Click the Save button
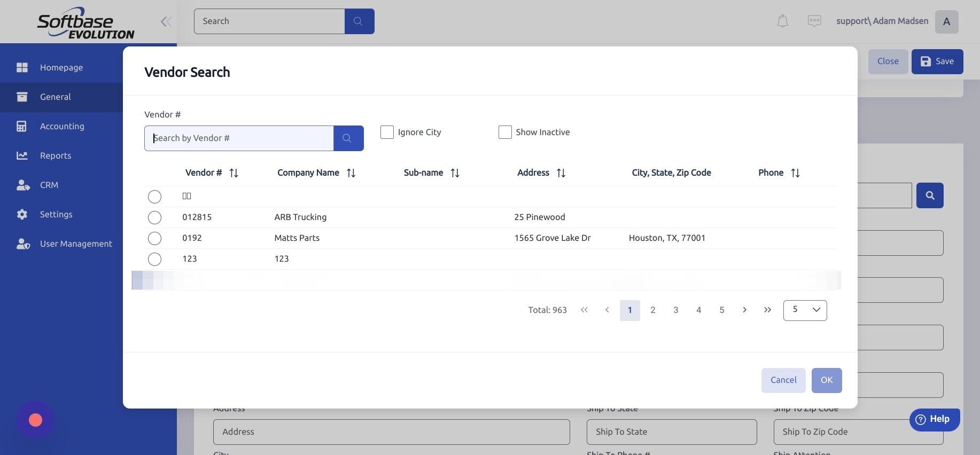Image resolution: width=980 pixels, height=455 pixels. (937, 61)
